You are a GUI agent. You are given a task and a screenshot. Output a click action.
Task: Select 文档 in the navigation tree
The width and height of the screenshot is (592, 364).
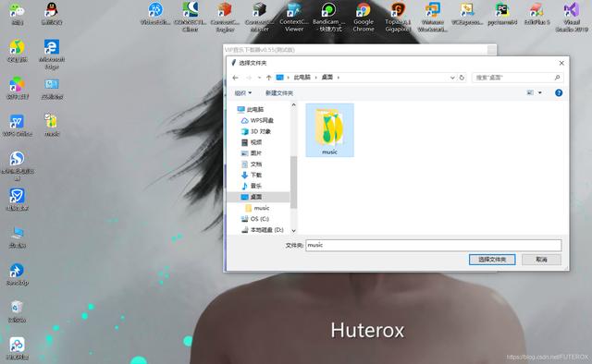tap(252, 164)
